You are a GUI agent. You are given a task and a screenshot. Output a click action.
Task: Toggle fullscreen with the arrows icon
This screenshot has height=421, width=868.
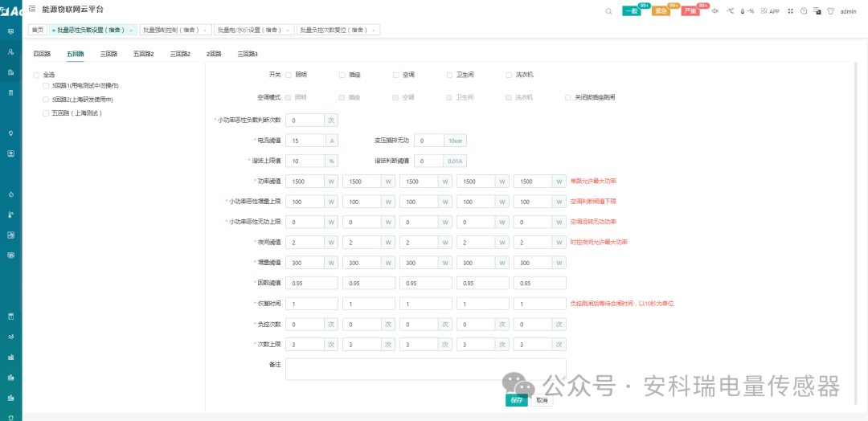(x=791, y=11)
